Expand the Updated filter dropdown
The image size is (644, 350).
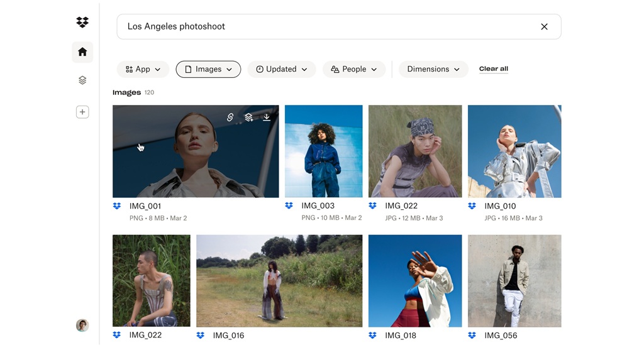click(x=281, y=69)
